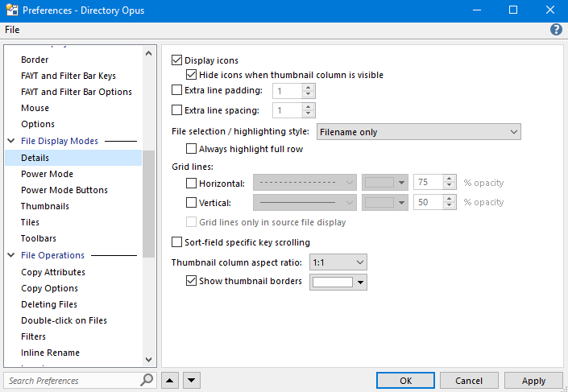Select Border in preferences tree
The image size is (568, 392).
[x=35, y=60]
